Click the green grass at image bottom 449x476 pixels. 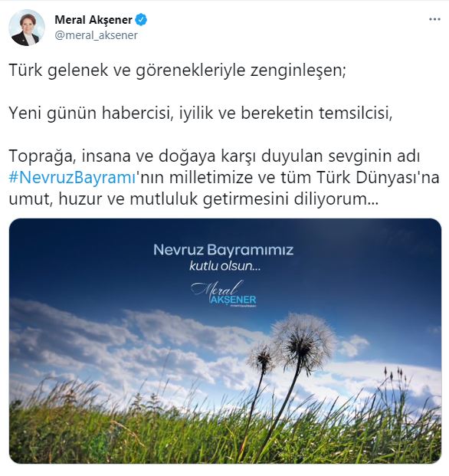tap(225, 437)
